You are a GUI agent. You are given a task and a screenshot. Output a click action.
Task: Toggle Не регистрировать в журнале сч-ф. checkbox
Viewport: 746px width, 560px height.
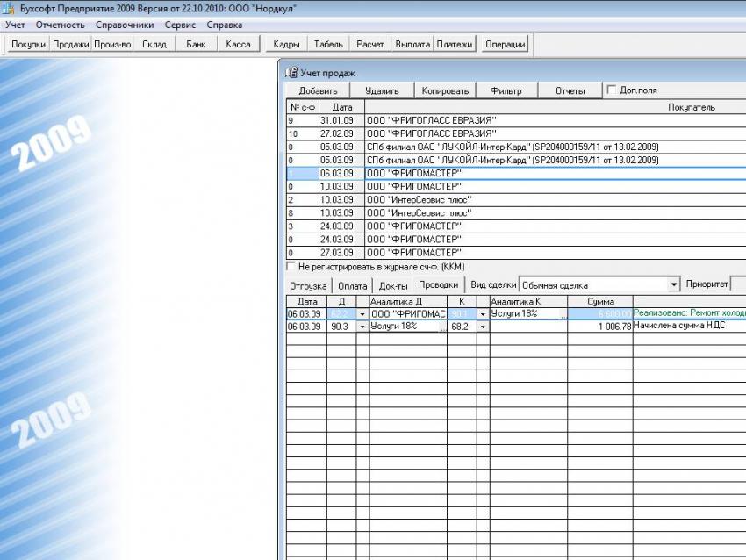coord(291,266)
